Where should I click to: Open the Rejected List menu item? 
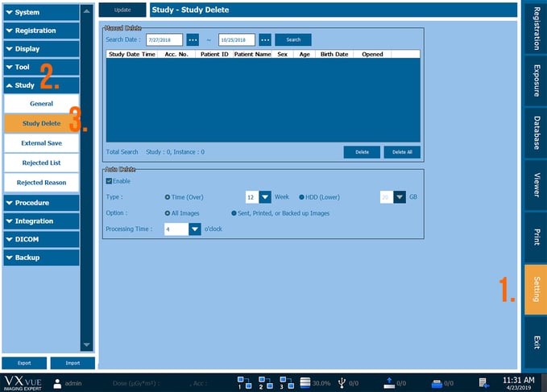pyautogui.click(x=41, y=163)
